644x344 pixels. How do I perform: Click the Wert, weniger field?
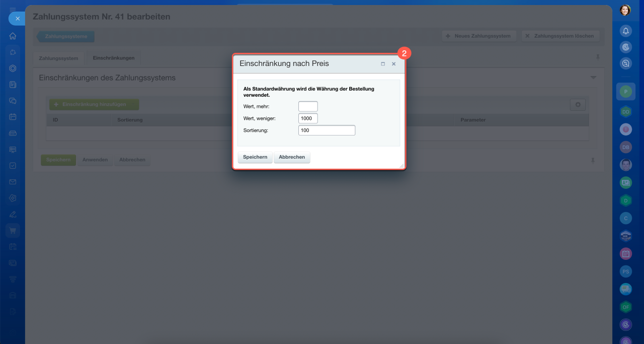click(x=308, y=118)
